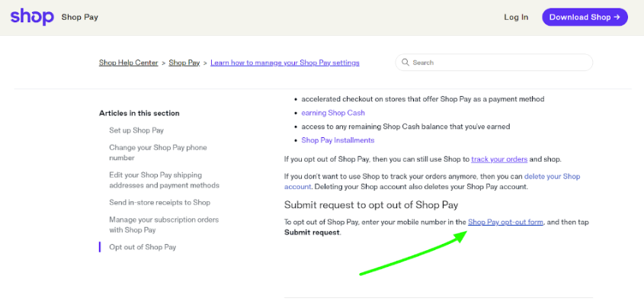Screen dimensions: 644x308
Task: Open the Set up Shop Pay article
Action: pos(136,130)
